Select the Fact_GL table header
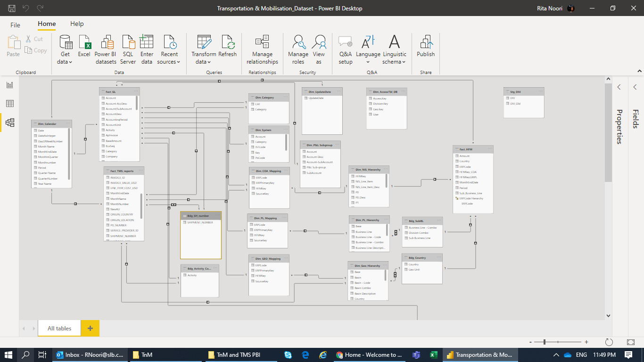The width and height of the screenshot is (644, 362). 119,91
